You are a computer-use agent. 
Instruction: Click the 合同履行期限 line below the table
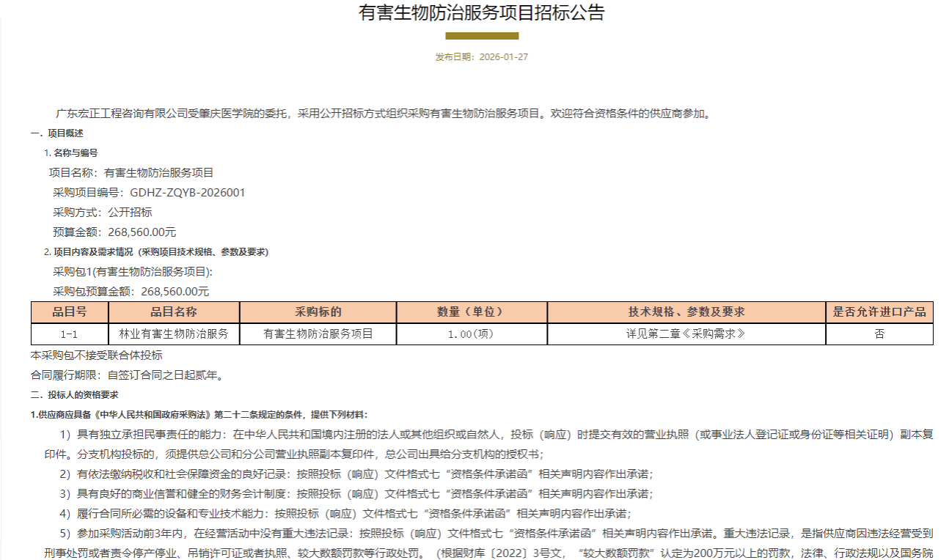pyautogui.click(x=127, y=375)
